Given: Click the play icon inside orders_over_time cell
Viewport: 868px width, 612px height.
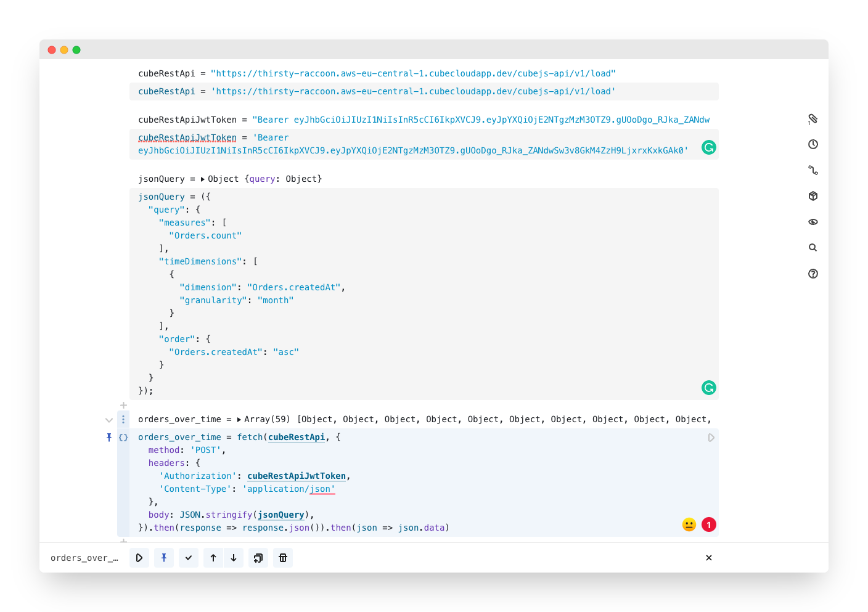Looking at the screenshot, I should (x=711, y=438).
